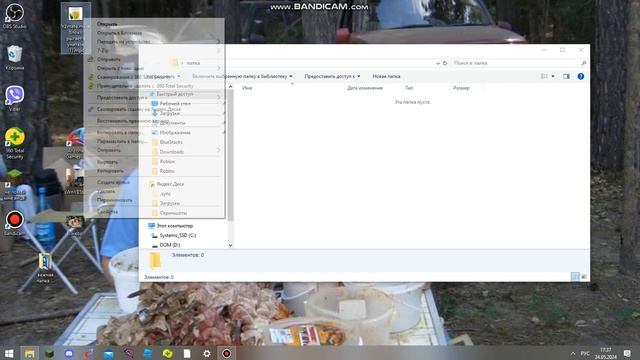Screen dimensions: 640x360
Task: Sort by 'Тип' column header
Action: 409,88
